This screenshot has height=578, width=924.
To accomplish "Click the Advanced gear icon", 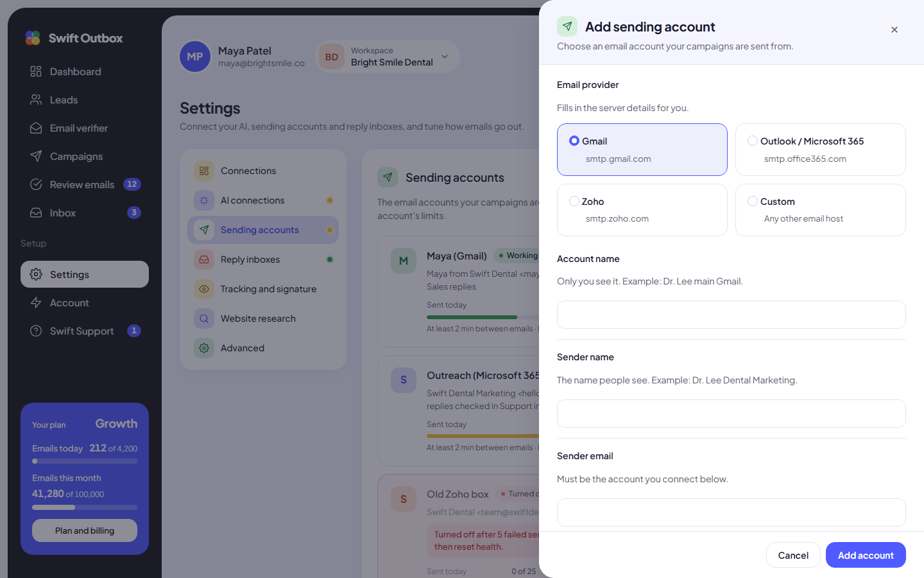I will pyautogui.click(x=204, y=348).
